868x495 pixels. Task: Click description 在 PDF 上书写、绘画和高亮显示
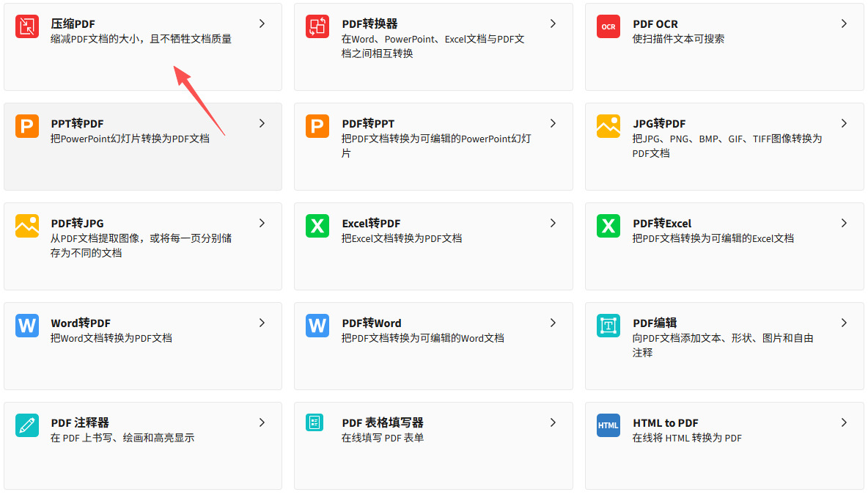[x=122, y=437]
